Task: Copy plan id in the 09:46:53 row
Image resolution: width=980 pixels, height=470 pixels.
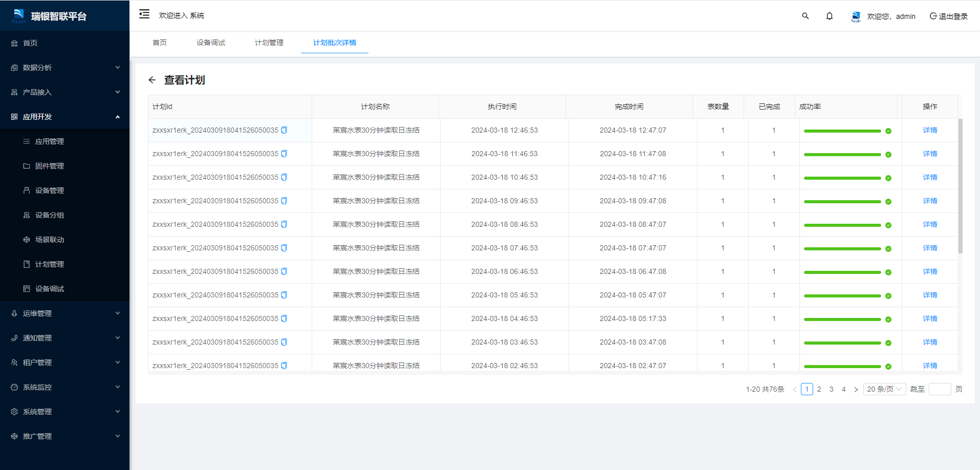Action: coord(284,201)
